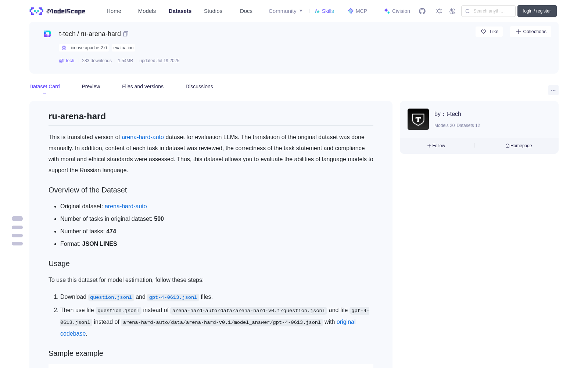
Task: Follow the t-tech organization
Action: coord(436,146)
